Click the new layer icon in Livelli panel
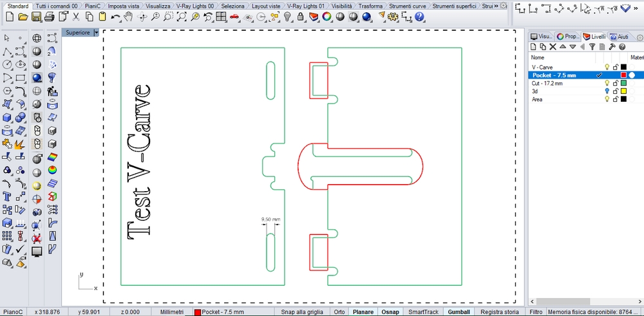 (533, 47)
